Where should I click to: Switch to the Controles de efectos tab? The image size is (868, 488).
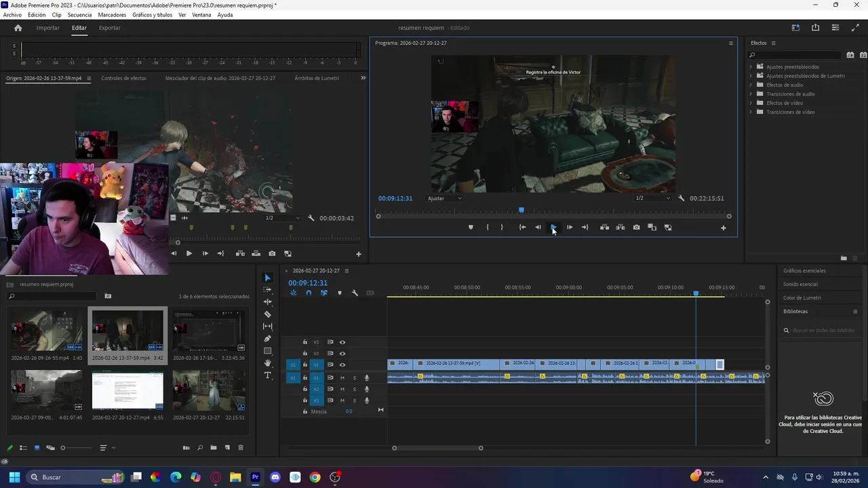(x=123, y=78)
